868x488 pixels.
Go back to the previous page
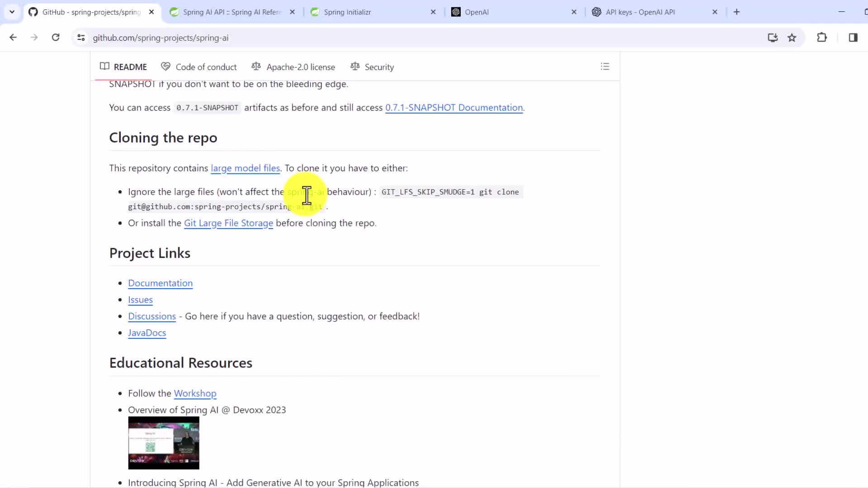tap(13, 38)
